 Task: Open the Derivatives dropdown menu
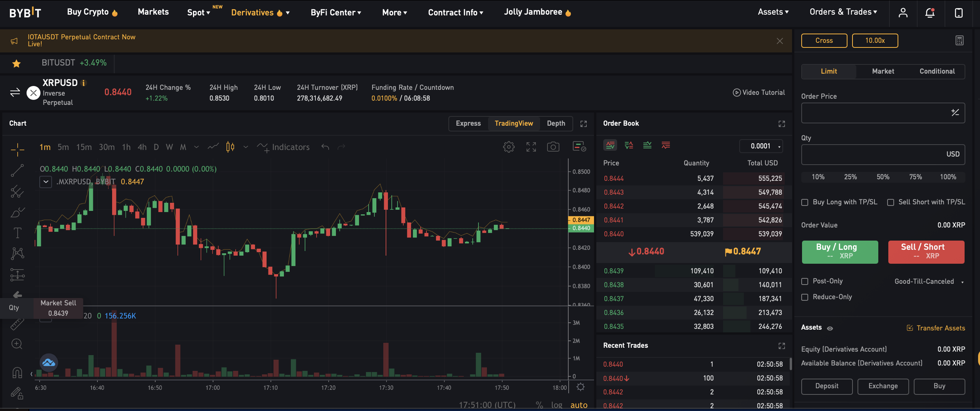pos(260,13)
